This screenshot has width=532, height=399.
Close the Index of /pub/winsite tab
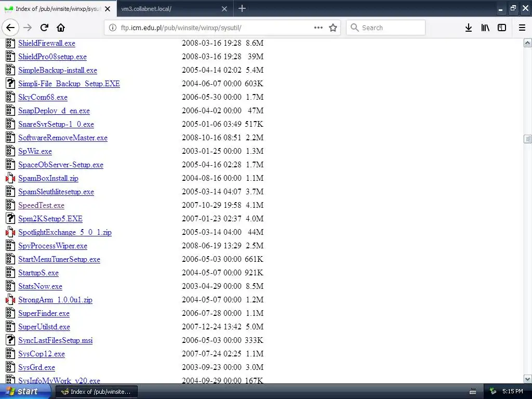coord(108,9)
